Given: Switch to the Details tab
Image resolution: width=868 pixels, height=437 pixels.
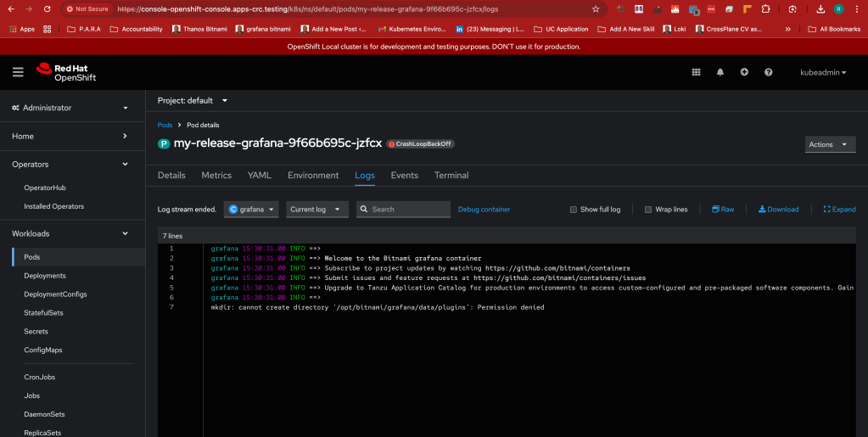Looking at the screenshot, I should tap(171, 175).
